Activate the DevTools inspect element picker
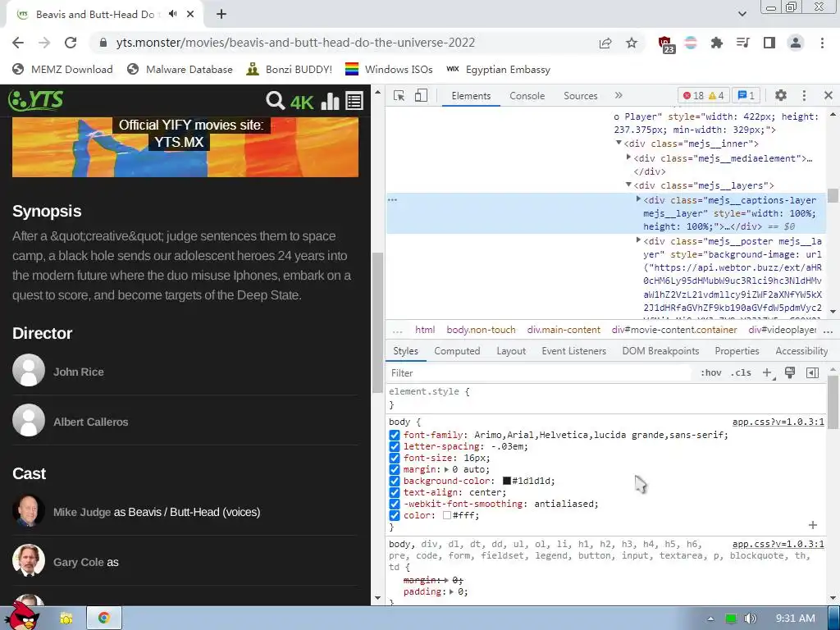The width and height of the screenshot is (840, 630). point(399,95)
